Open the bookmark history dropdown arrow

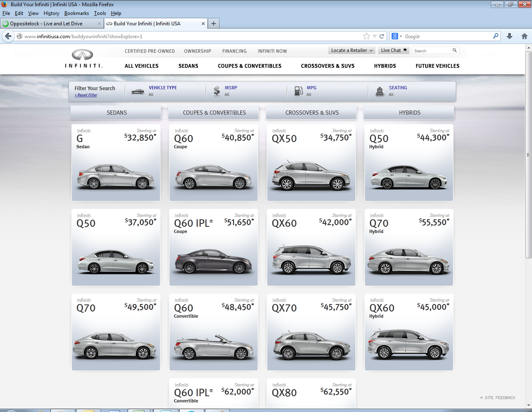tap(374, 36)
